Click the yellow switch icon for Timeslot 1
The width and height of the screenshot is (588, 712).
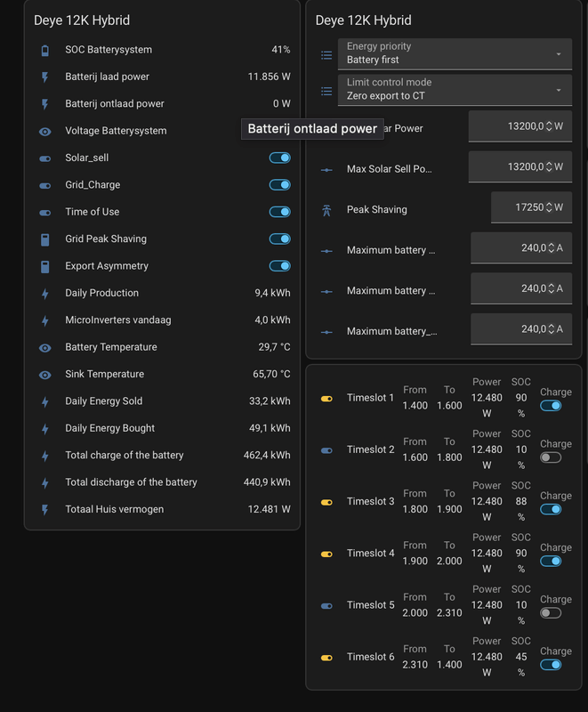tap(326, 399)
